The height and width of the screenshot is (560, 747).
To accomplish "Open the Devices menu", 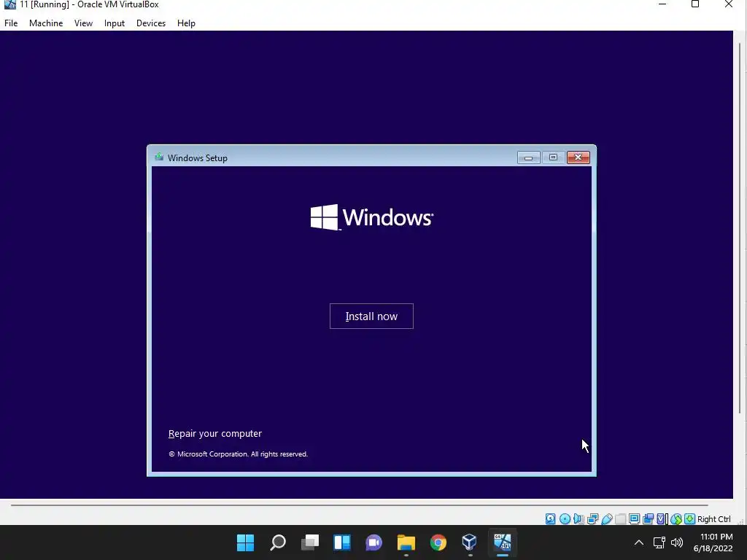I will (x=150, y=23).
